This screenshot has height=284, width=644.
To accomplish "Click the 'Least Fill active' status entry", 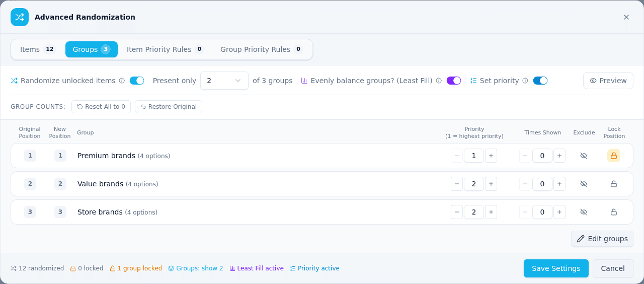I will click(257, 268).
